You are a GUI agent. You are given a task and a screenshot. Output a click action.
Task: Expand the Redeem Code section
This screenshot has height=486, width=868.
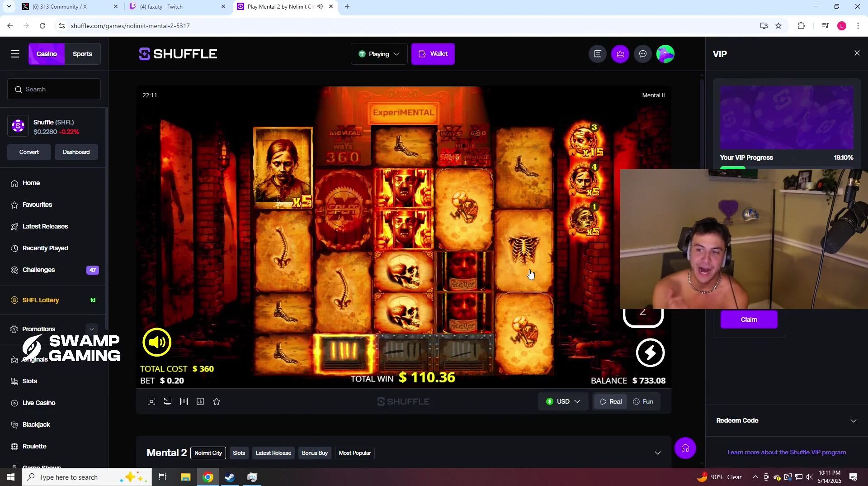point(787,421)
